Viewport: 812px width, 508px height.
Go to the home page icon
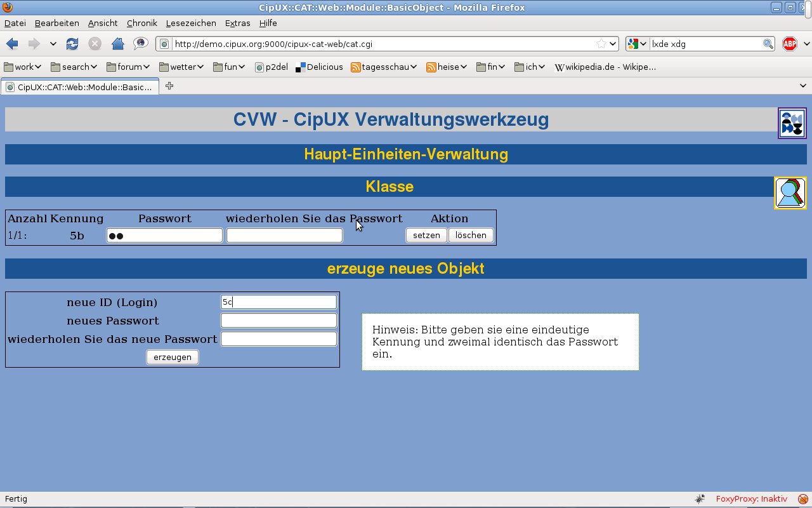[x=117, y=44]
